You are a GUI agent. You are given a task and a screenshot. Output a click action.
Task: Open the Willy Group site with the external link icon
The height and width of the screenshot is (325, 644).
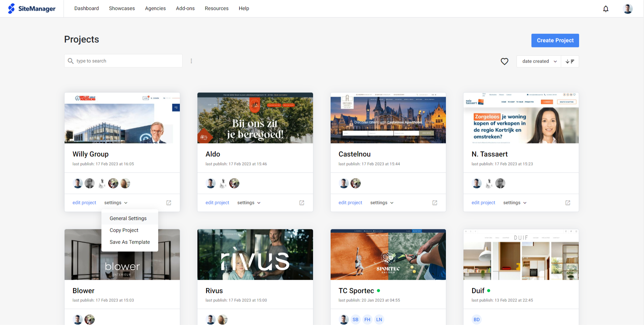tap(168, 203)
